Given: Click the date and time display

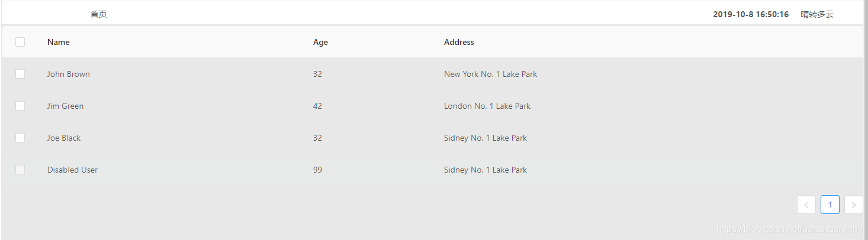Looking at the screenshot, I should click(x=751, y=14).
